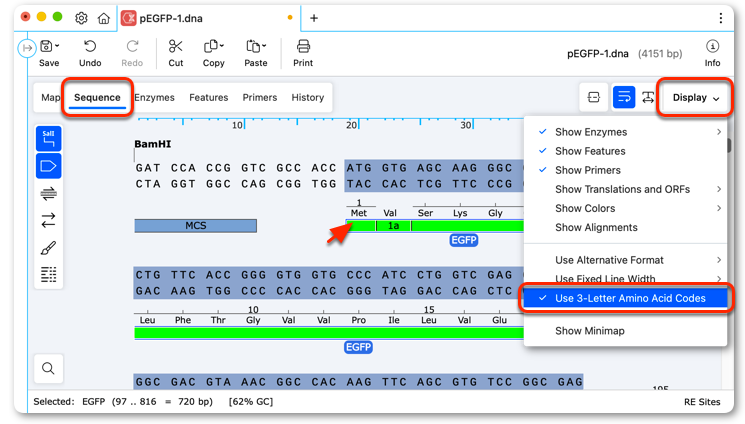Switch to the Sequence tab

click(x=97, y=97)
